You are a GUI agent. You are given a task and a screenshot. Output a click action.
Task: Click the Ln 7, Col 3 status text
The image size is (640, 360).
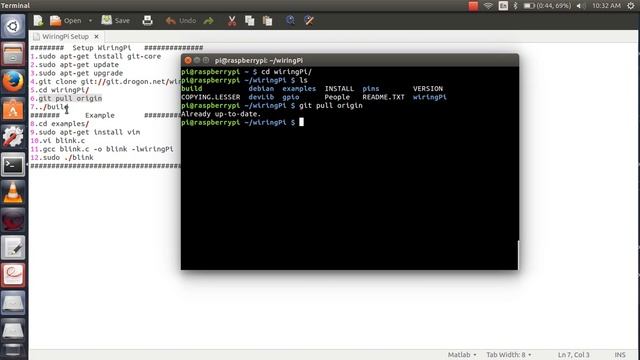[x=573, y=355]
